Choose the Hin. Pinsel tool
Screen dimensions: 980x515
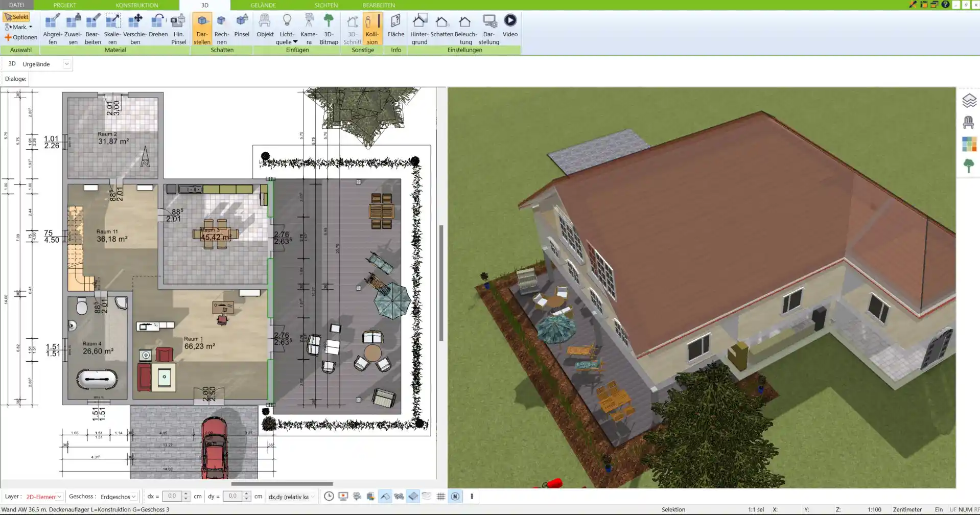pos(178,29)
